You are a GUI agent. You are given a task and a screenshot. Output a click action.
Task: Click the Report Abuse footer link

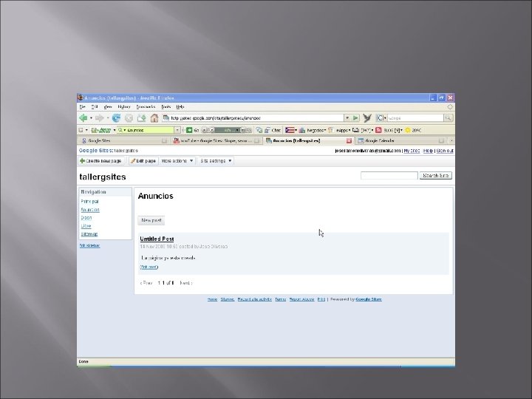pos(301,299)
